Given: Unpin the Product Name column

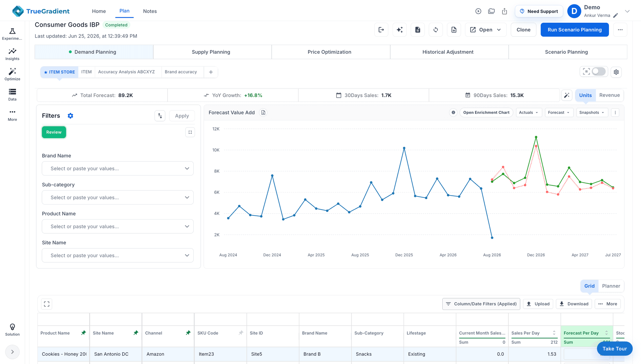Looking at the screenshot, I should pos(83,333).
